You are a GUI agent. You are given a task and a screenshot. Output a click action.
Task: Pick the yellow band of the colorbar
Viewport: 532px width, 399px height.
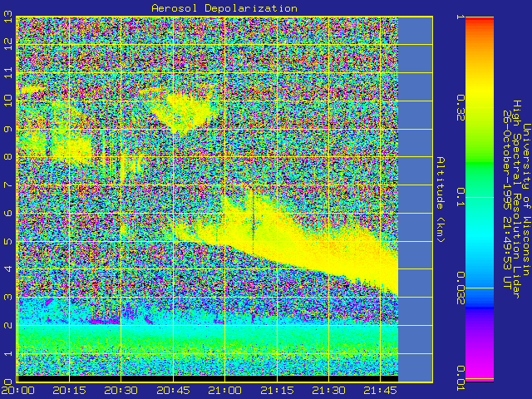pos(480,90)
